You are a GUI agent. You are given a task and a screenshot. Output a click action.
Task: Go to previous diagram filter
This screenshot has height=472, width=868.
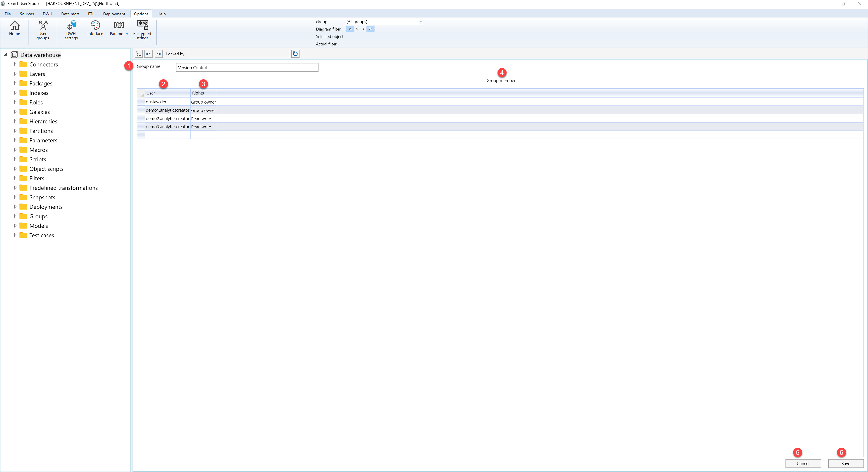coord(357,29)
